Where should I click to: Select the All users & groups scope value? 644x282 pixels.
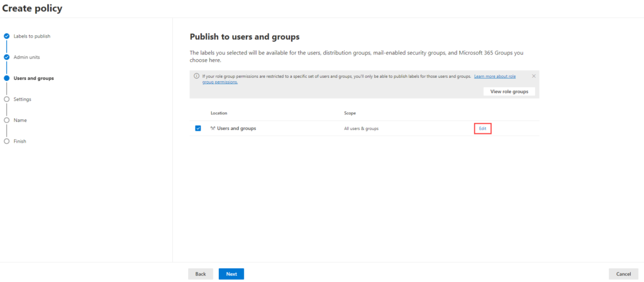point(361,129)
